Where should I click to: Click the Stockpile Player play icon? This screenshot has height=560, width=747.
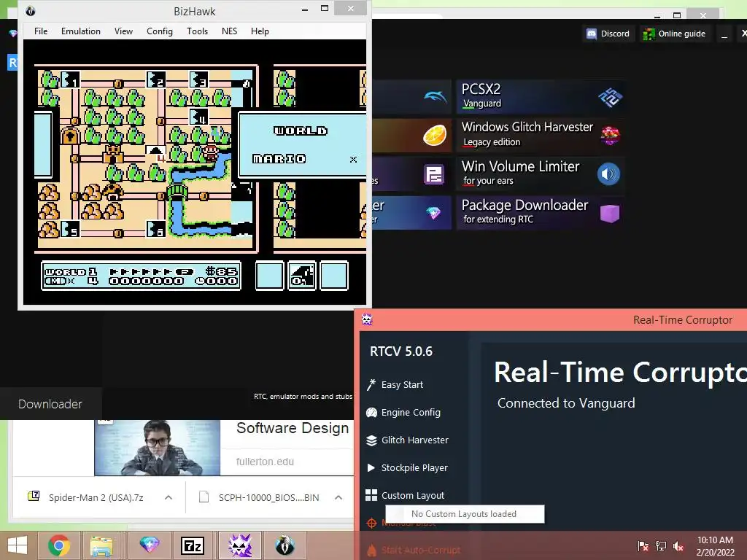371,467
